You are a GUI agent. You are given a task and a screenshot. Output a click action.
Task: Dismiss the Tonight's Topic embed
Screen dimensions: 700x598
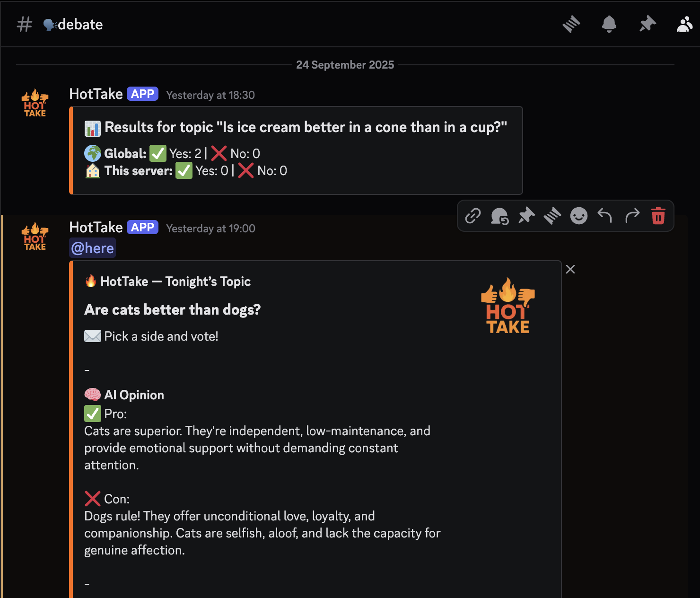[570, 269]
